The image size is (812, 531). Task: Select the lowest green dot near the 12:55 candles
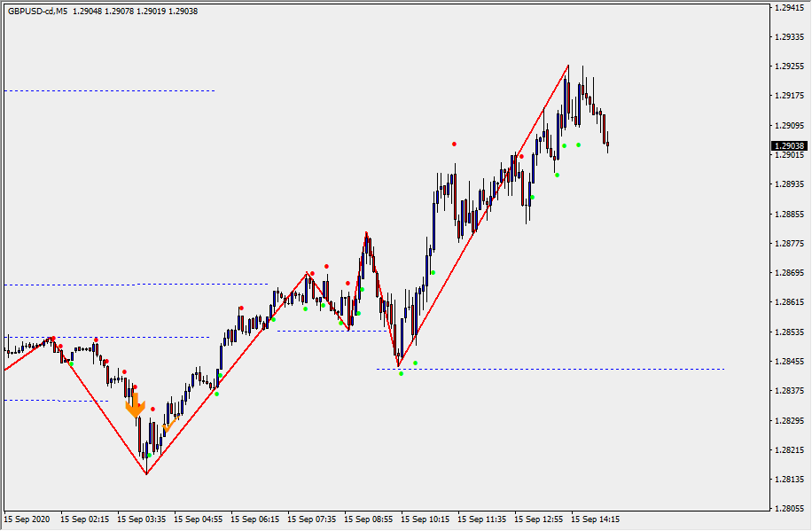point(557,175)
